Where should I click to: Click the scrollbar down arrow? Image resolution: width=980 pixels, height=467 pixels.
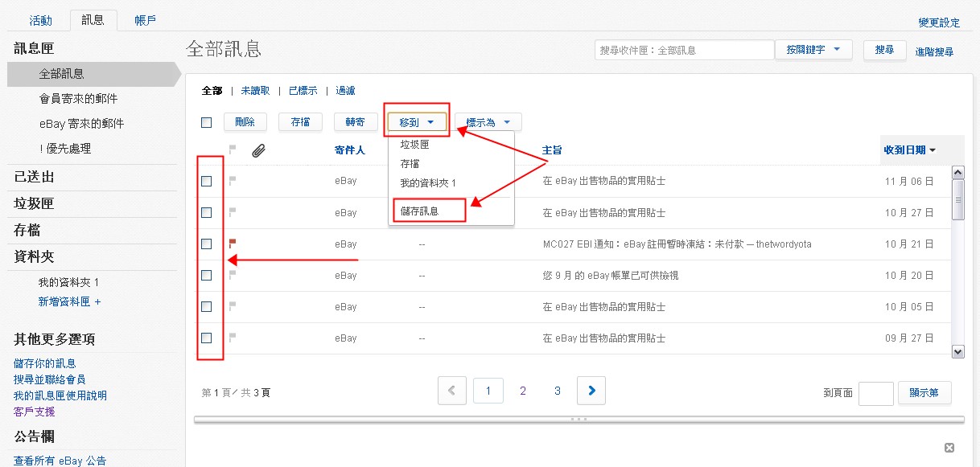point(958,351)
